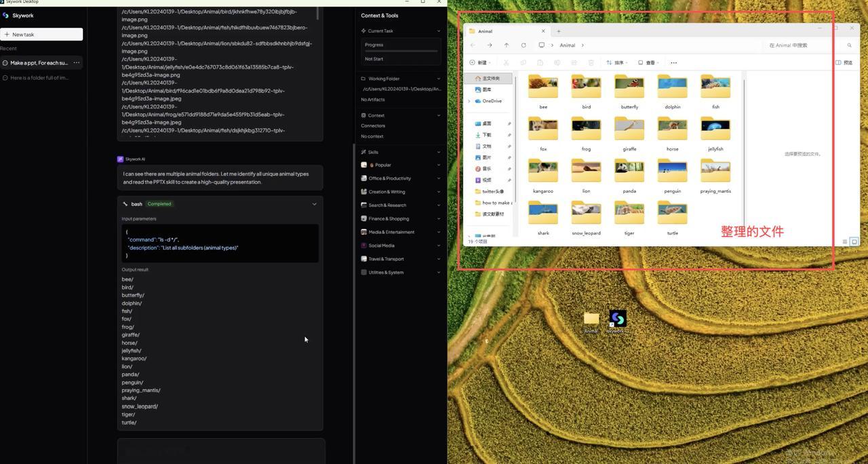Expand the OneDrive node in Explorer sidebar
This screenshot has height=464, width=868.
point(469,101)
